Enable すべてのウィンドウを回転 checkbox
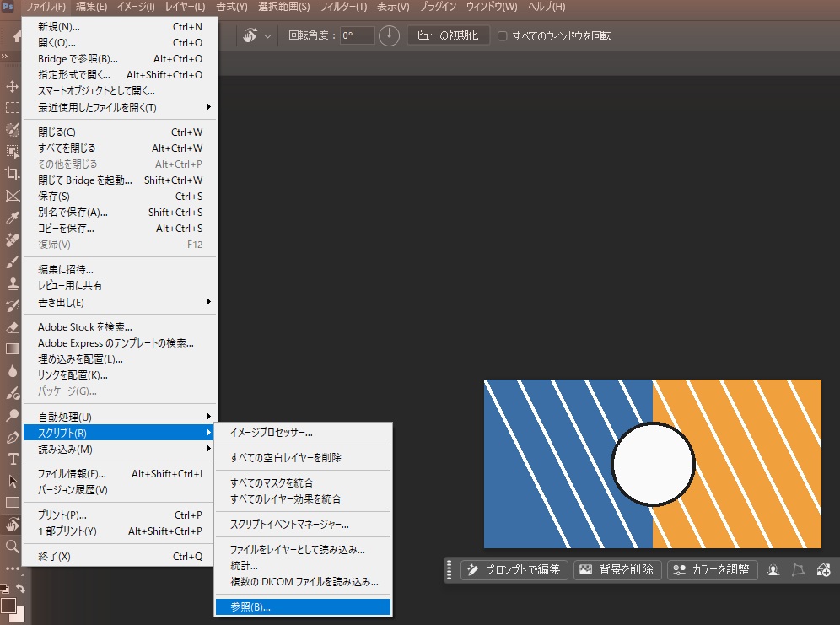This screenshot has height=625, width=840. 502,36
